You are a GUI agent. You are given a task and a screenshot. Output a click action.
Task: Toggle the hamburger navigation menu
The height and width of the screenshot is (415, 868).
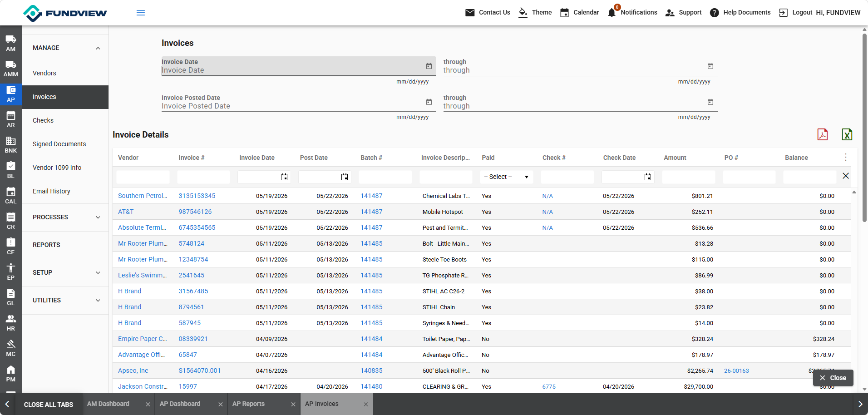coord(141,13)
